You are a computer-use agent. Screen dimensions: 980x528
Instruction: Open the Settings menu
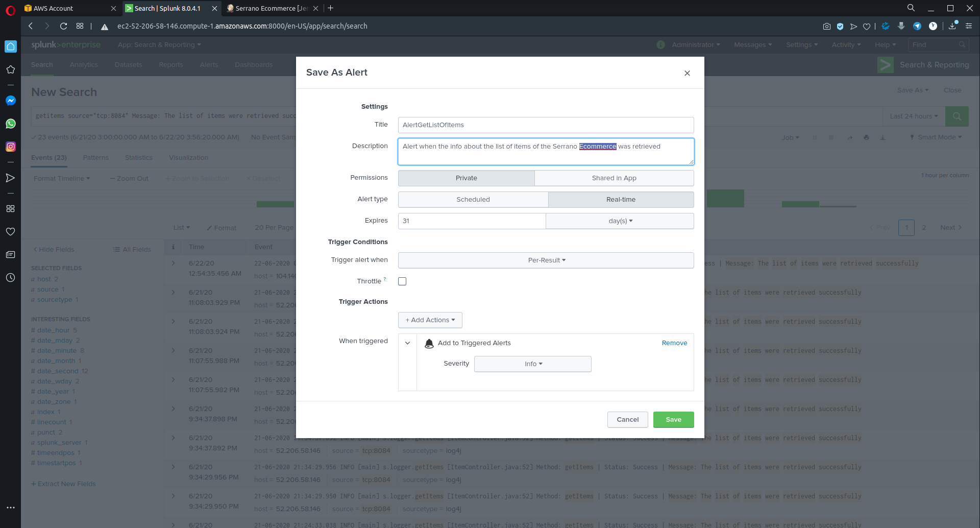point(802,45)
